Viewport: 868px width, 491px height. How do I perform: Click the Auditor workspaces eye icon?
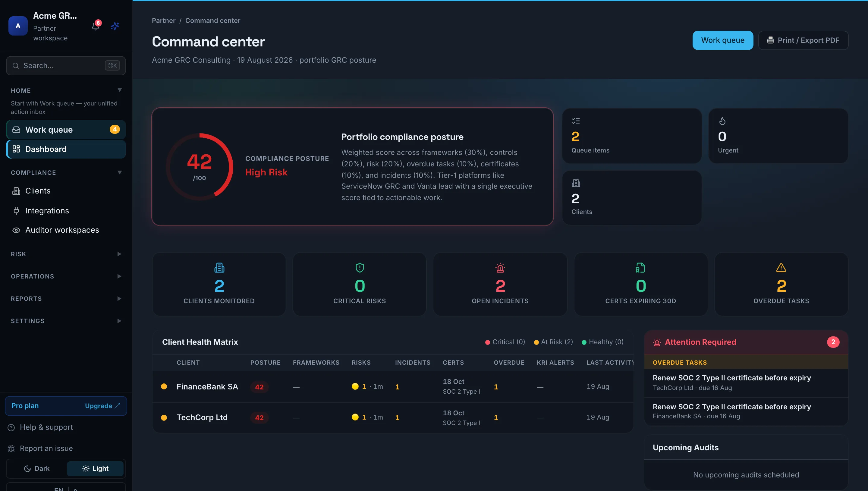(16, 230)
